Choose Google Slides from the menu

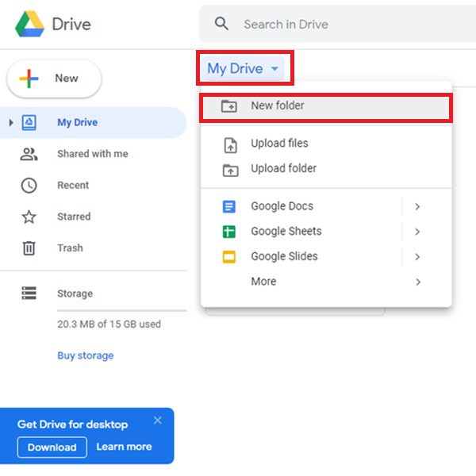point(326,257)
